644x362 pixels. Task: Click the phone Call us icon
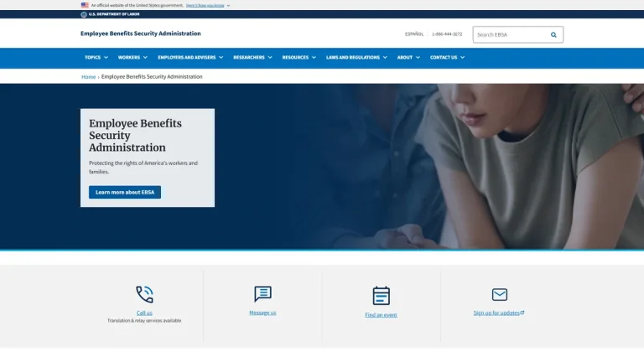pyautogui.click(x=144, y=294)
